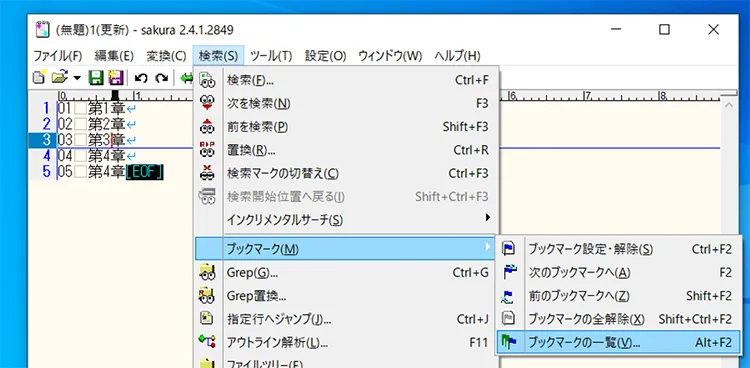The image size is (750, 368).
Task: Choose ブックマークの一覧(V)... entry
Action: tap(619, 342)
